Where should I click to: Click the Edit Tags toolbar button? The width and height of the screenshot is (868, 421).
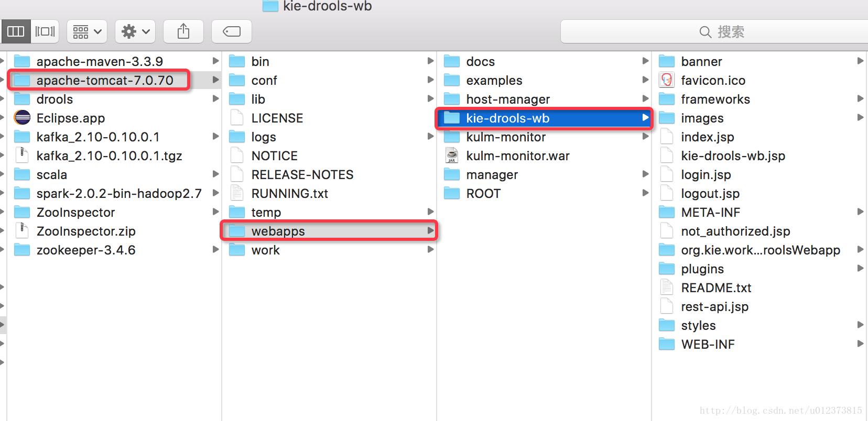click(232, 31)
